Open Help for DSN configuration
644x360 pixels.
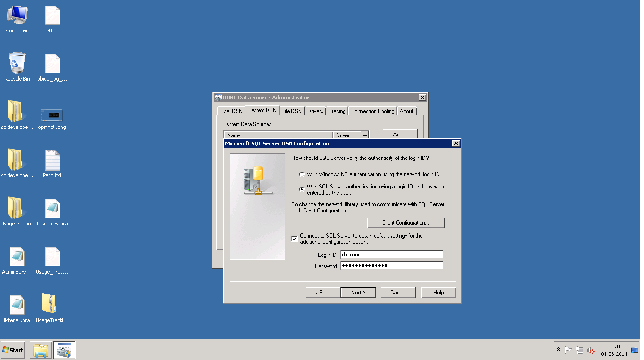point(438,292)
